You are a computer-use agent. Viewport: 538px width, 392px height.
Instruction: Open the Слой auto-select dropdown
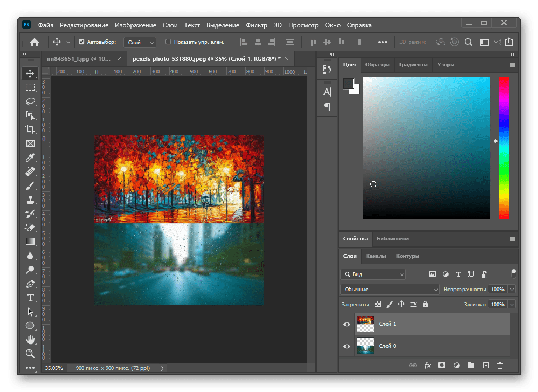[x=140, y=42]
